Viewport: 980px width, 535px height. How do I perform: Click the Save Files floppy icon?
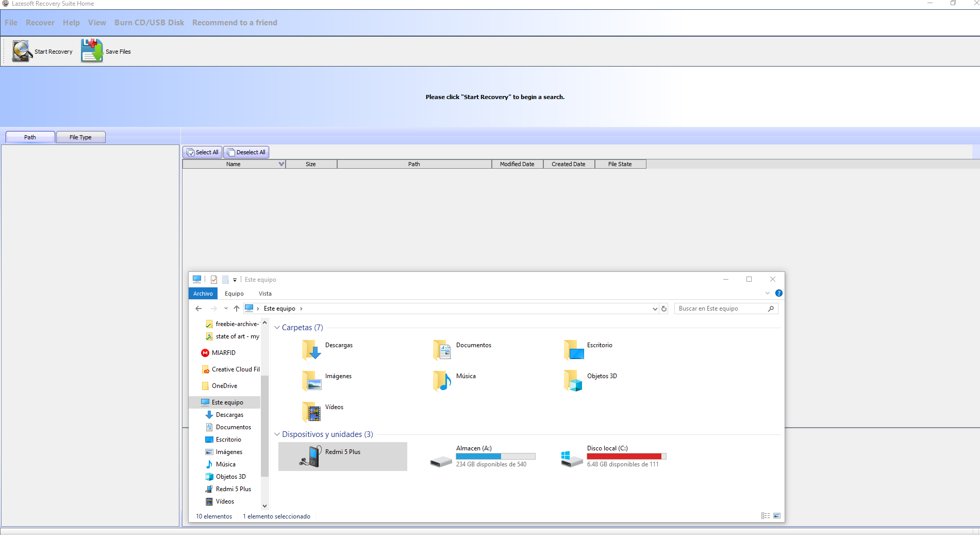pos(92,51)
